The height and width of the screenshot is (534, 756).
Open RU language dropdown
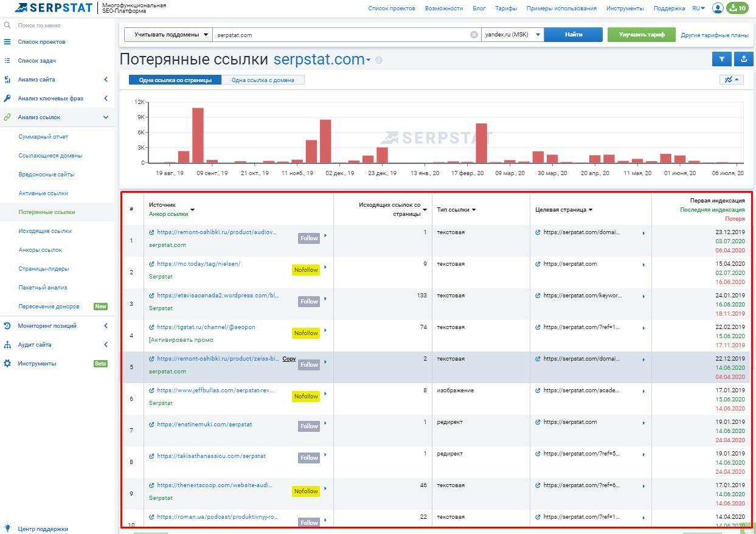[699, 9]
